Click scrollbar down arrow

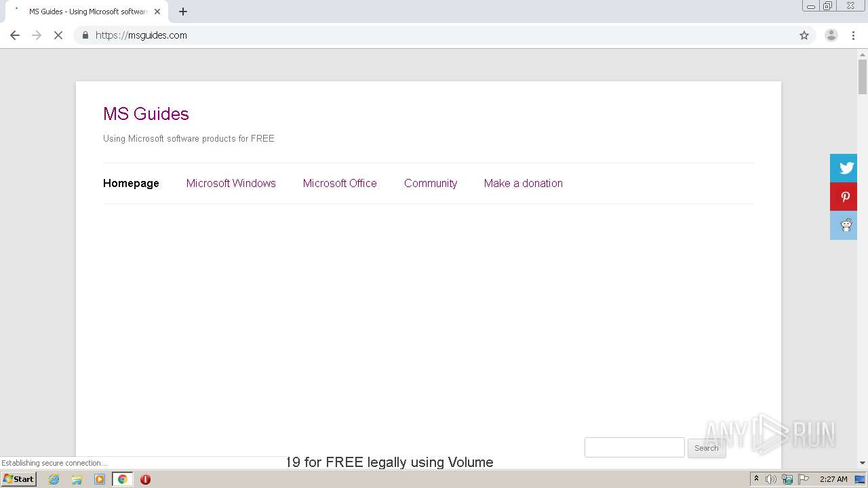point(863,463)
